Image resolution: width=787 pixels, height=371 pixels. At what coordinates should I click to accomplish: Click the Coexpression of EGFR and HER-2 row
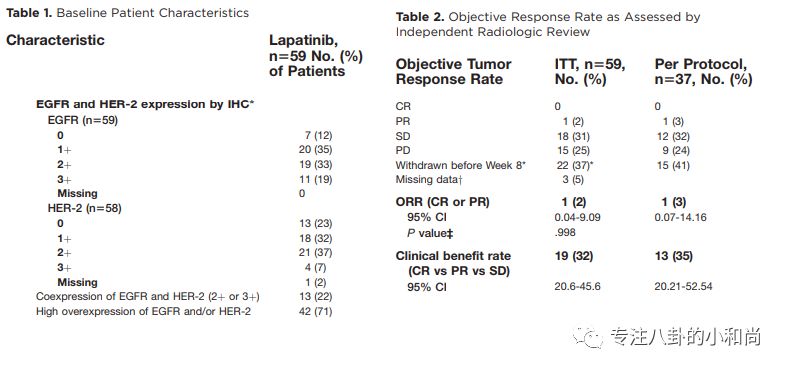pyautogui.click(x=148, y=296)
